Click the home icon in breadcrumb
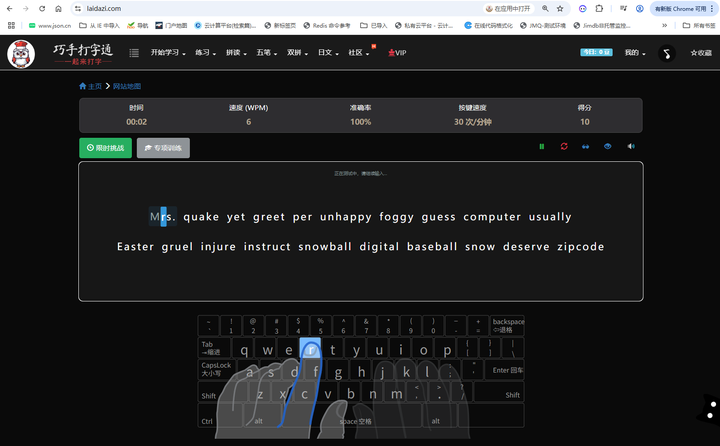Image resolution: width=720 pixels, height=446 pixels. coord(83,87)
